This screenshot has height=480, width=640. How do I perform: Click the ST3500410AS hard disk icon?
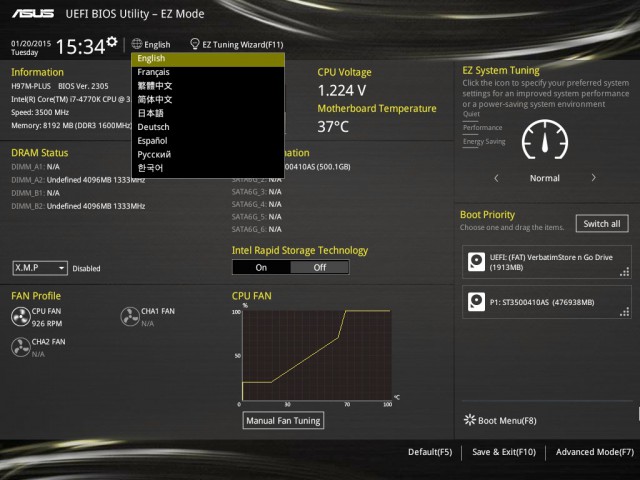click(476, 302)
